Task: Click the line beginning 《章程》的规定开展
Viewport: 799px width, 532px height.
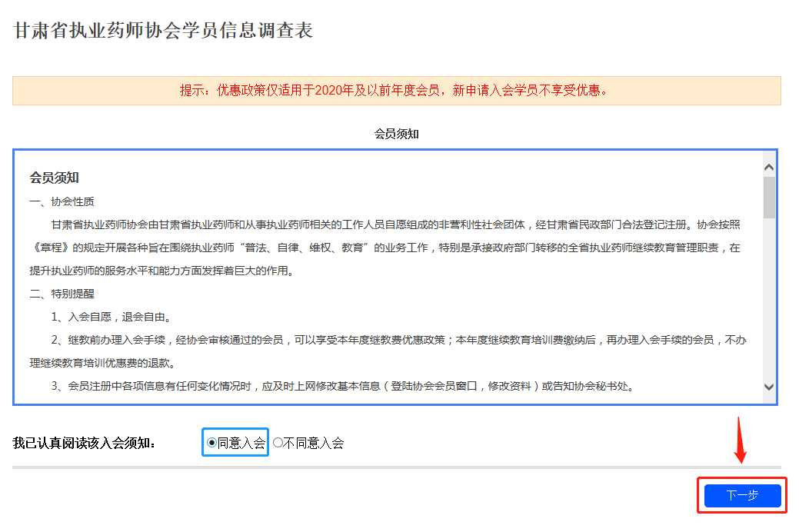Action: pos(385,248)
